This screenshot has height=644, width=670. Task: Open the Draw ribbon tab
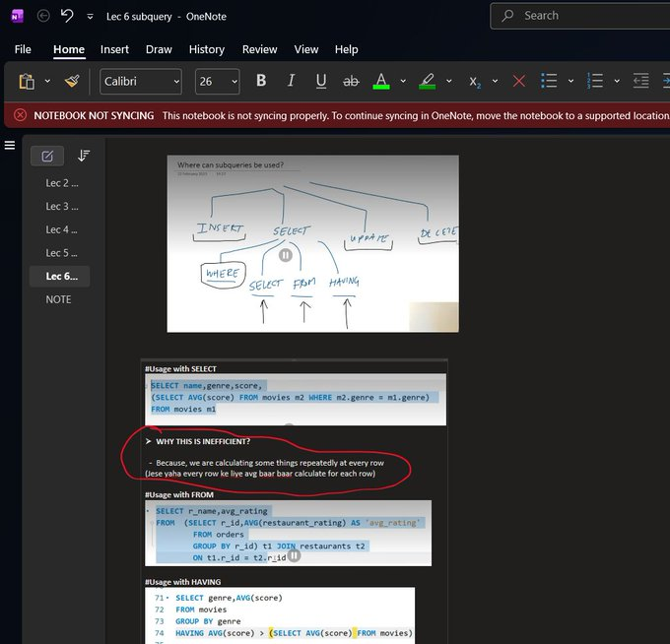point(159,49)
